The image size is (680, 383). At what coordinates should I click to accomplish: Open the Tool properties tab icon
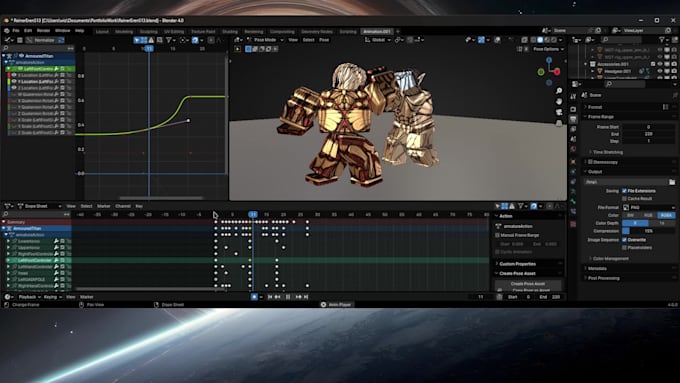(x=573, y=96)
